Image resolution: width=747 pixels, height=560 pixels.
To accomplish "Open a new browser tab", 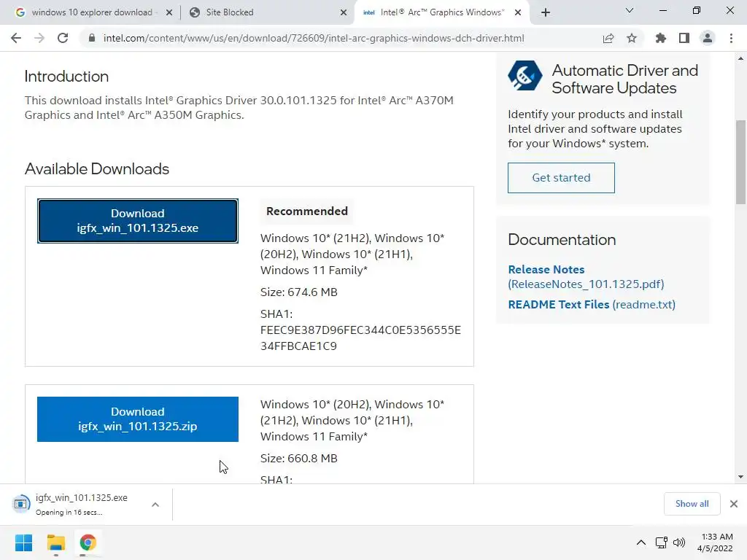I will click(546, 12).
